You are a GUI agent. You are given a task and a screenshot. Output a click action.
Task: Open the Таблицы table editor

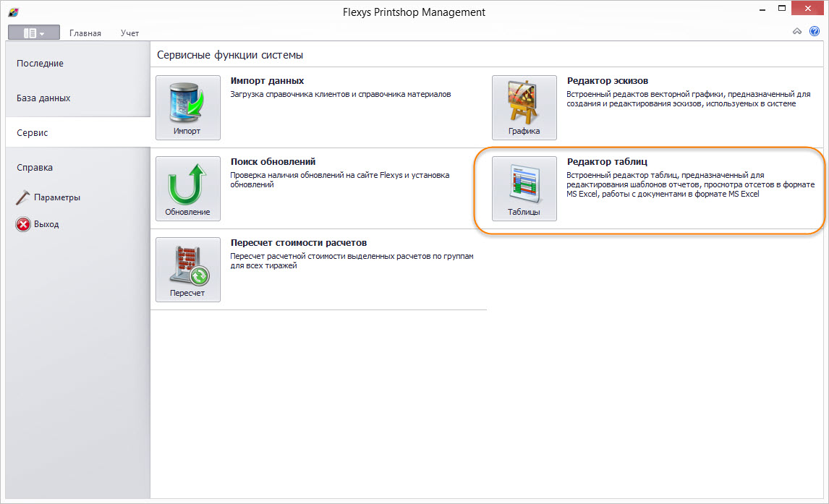524,188
